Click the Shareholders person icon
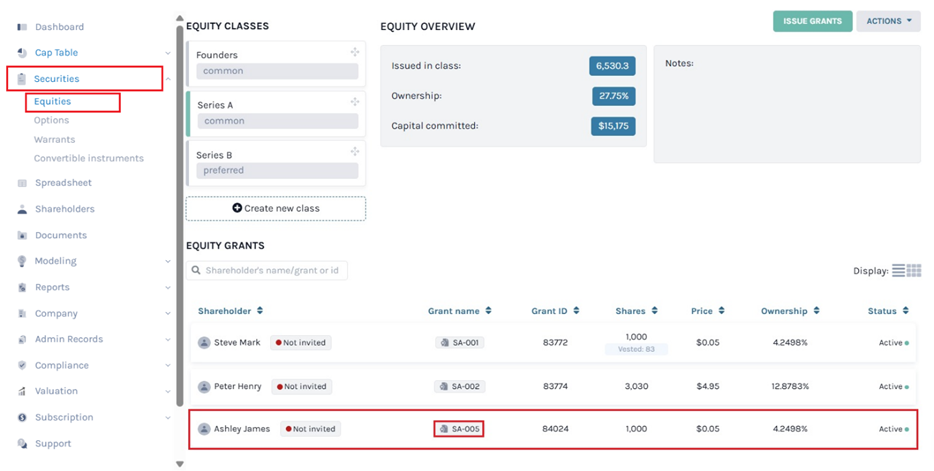 tap(22, 210)
